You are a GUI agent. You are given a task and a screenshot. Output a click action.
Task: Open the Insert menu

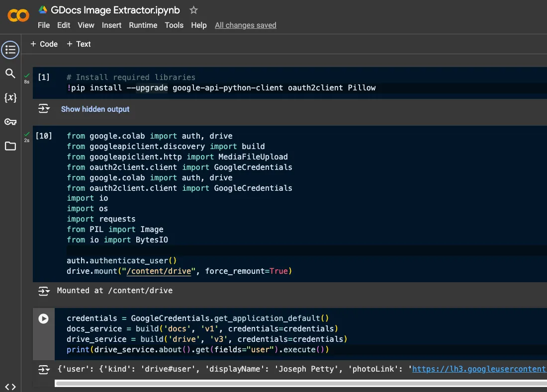tap(111, 25)
